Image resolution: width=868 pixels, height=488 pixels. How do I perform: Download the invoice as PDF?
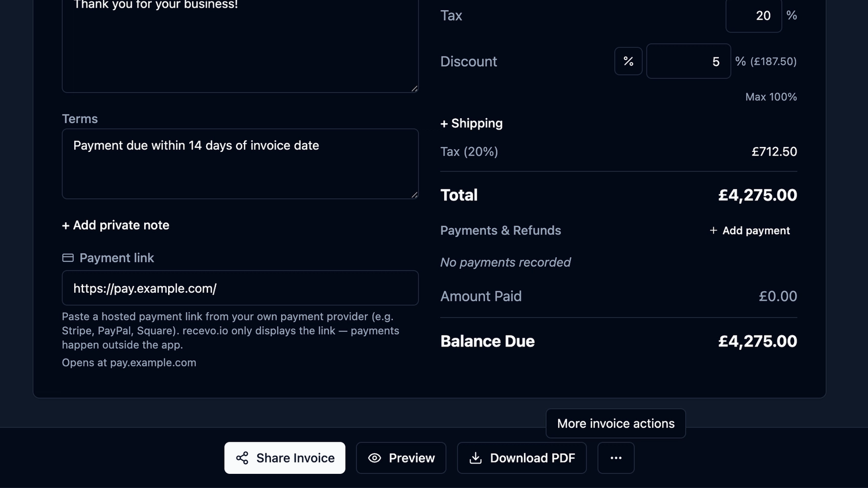pyautogui.click(x=521, y=458)
